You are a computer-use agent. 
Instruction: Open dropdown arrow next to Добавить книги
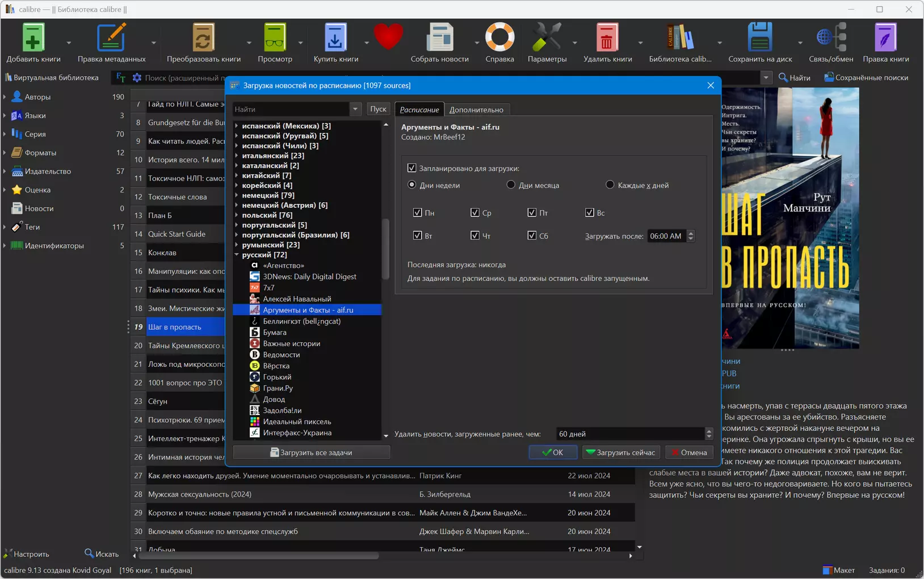(69, 43)
